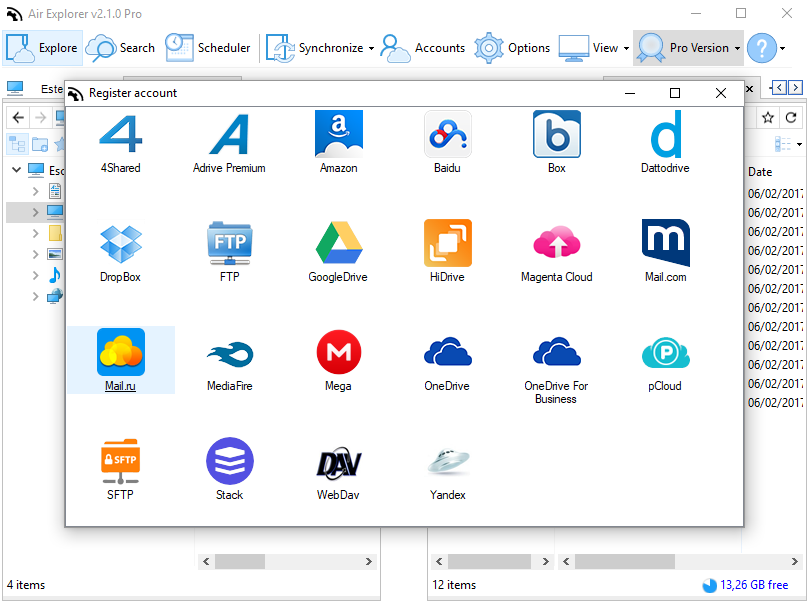Click the left pane horizontal scrollbar thumb

pos(240,561)
